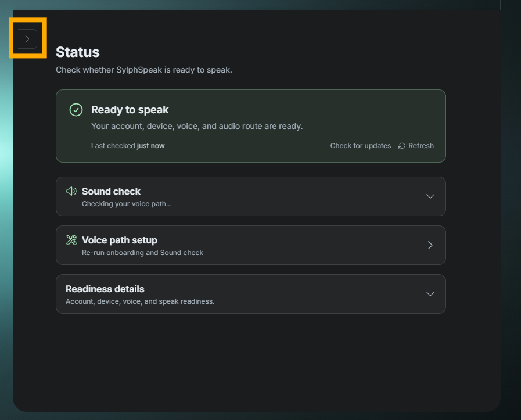Screen dimensions: 521x420
Task: Click the circular arrows Refresh icon
Action: click(402, 146)
